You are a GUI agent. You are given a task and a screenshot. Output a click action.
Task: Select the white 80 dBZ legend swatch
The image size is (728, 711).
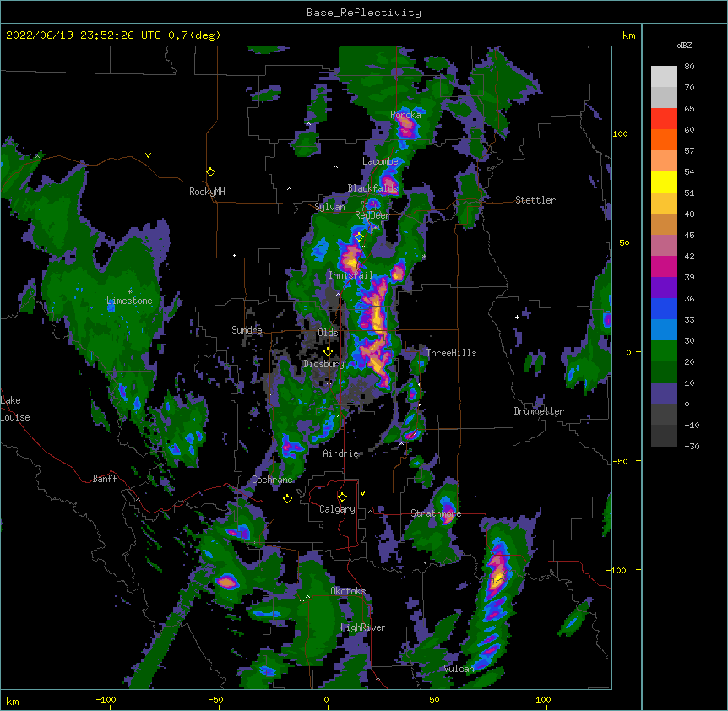click(664, 77)
